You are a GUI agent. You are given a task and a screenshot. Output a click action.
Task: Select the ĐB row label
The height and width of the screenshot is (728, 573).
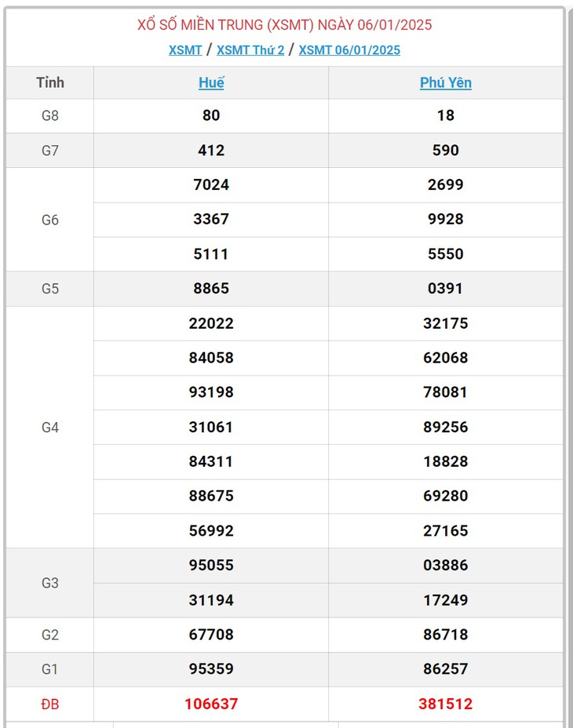(x=50, y=704)
